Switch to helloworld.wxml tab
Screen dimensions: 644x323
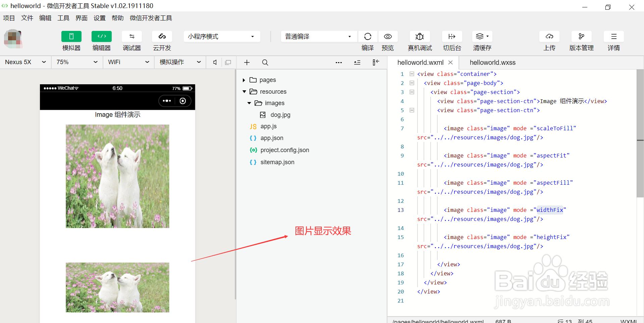point(420,62)
